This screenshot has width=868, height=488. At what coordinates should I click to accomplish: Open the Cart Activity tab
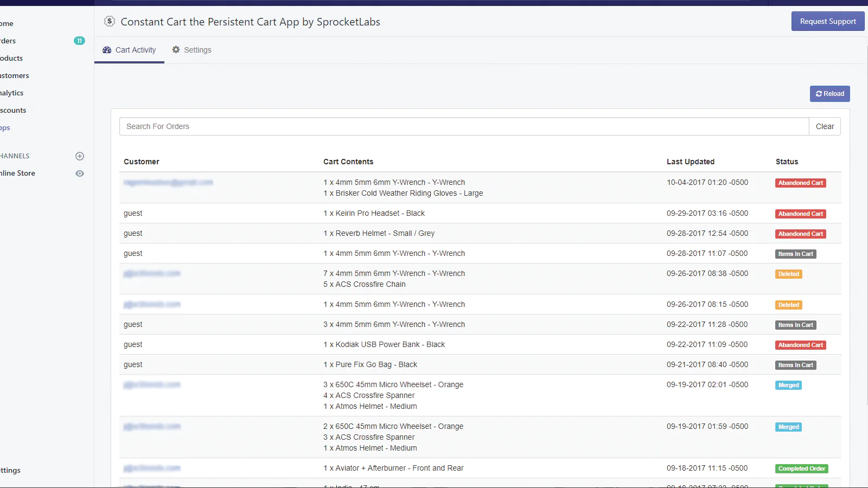point(130,50)
